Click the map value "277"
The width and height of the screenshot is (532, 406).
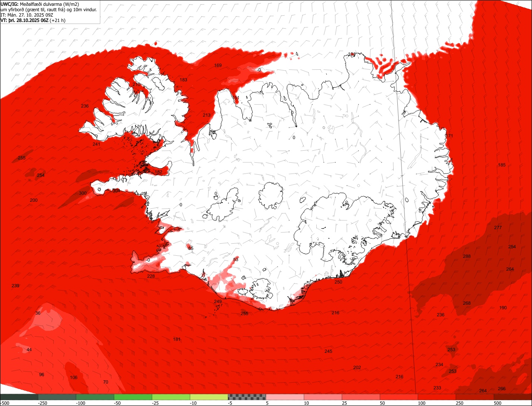click(x=498, y=227)
